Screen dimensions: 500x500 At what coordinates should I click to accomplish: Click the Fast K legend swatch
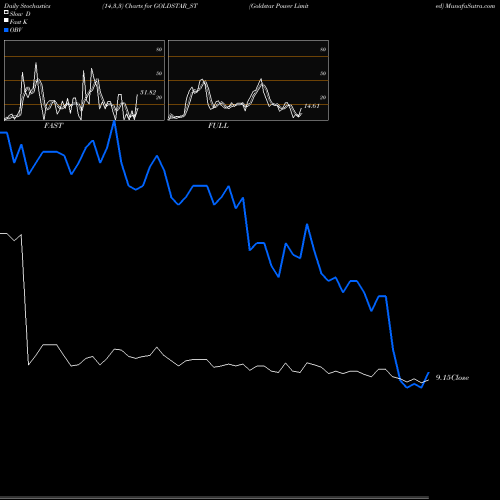pyautogui.click(x=6, y=20)
